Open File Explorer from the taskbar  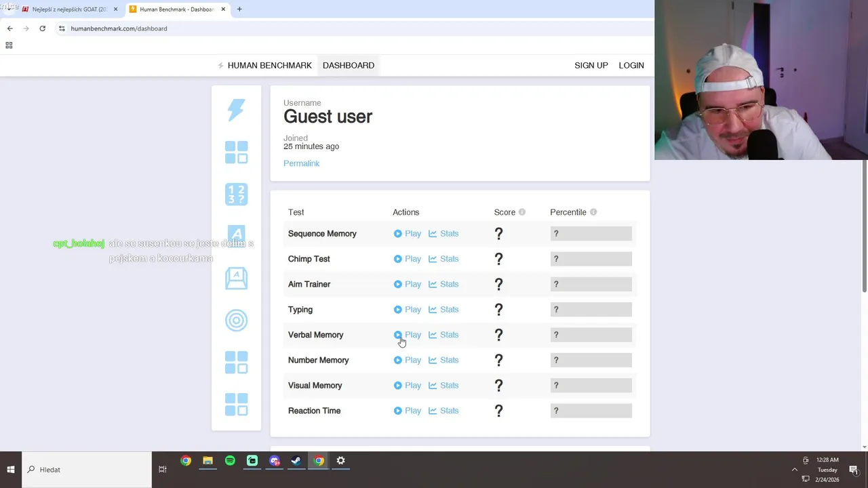[x=208, y=461]
